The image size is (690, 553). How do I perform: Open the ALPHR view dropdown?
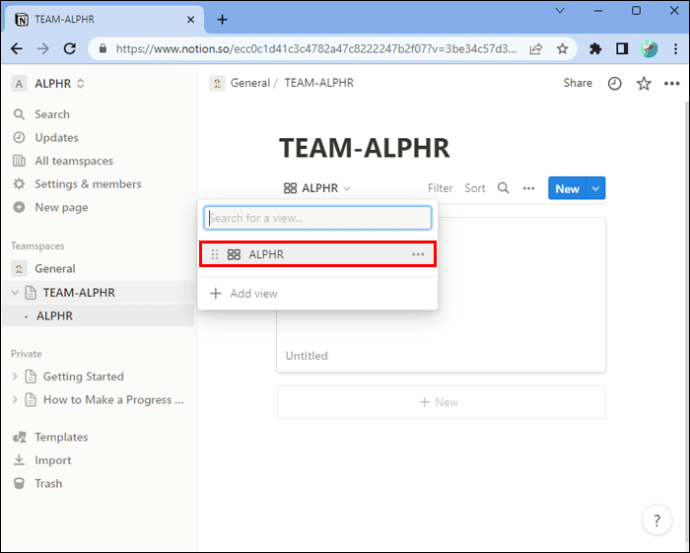[x=317, y=188]
